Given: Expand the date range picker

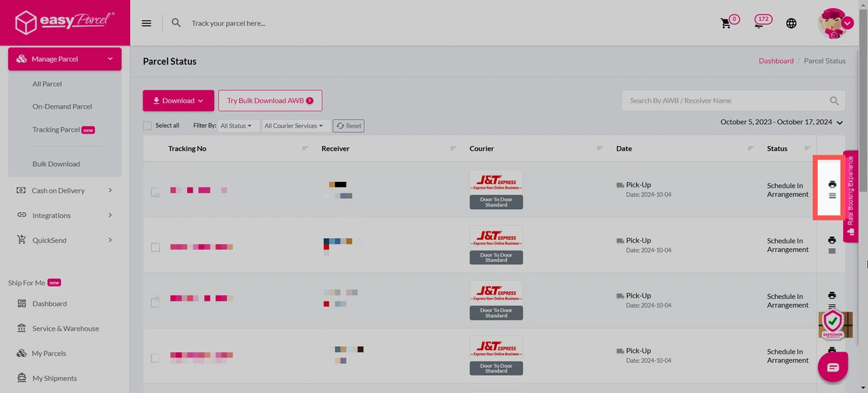Looking at the screenshot, I should (x=781, y=122).
